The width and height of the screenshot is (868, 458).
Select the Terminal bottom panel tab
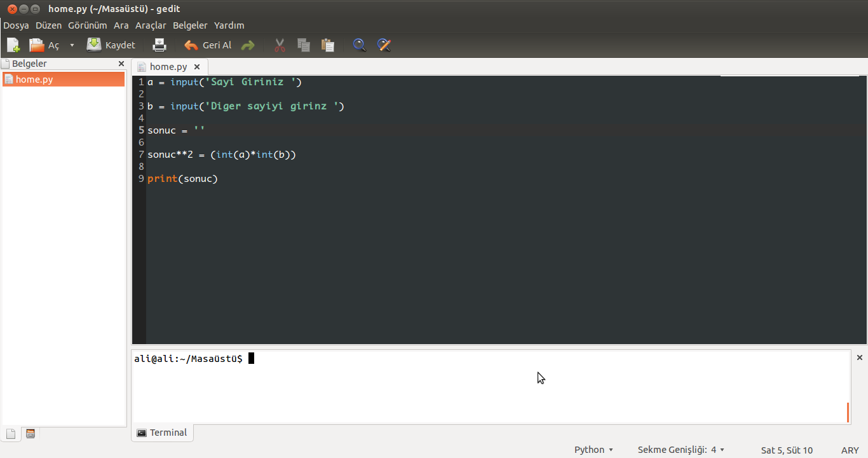162,433
